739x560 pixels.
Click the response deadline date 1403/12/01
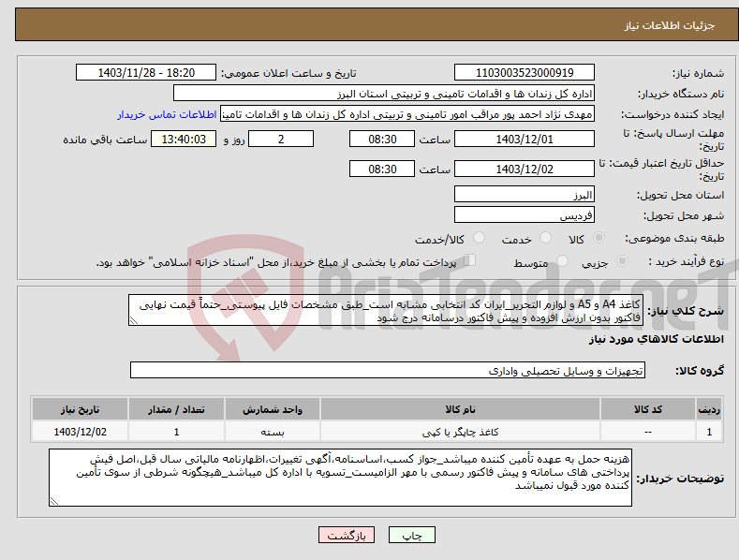pyautogui.click(x=525, y=139)
